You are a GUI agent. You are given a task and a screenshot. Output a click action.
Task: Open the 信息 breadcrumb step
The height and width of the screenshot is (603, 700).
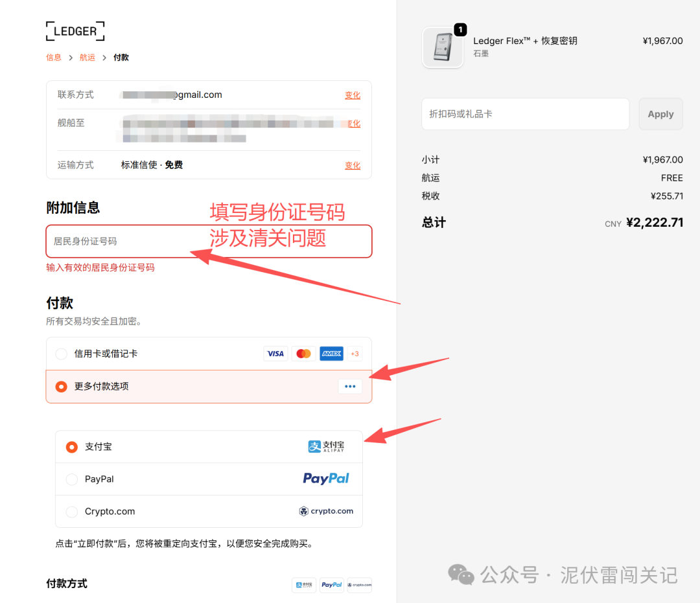[x=54, y=57]
